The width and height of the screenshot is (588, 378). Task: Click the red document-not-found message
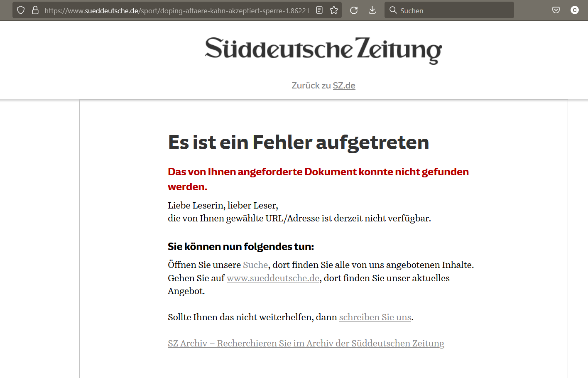318,179
